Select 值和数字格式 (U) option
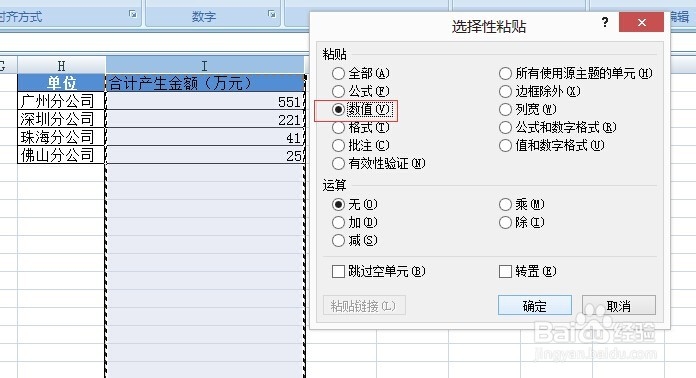The width and height of the screenshot is (696, 378). tap(552, 146)
